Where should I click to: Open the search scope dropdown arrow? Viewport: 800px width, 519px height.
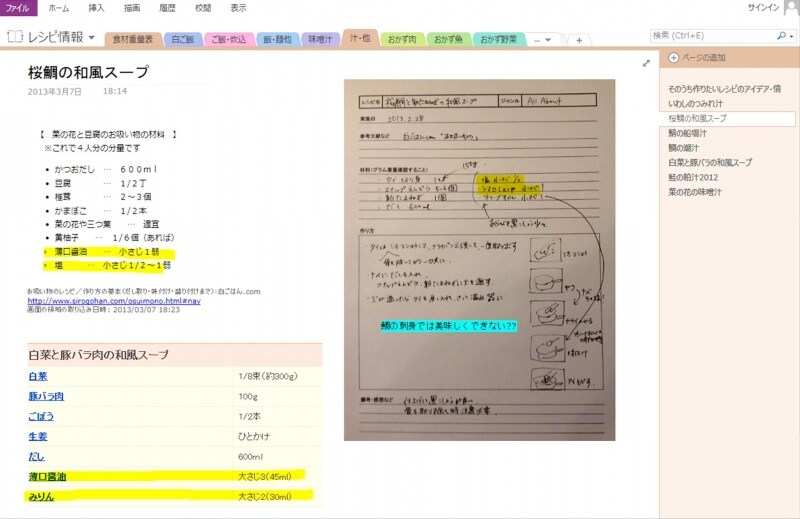click(x=791, y=36)
